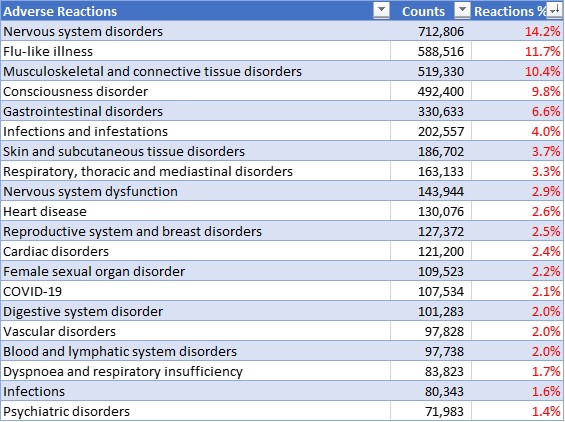Click the 6.6% percentage cell

517,111
